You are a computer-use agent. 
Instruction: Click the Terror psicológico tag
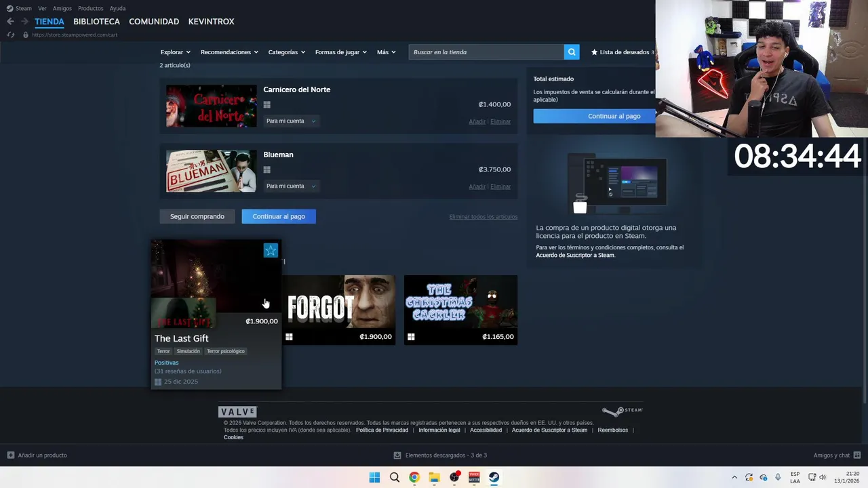[226, 351]
